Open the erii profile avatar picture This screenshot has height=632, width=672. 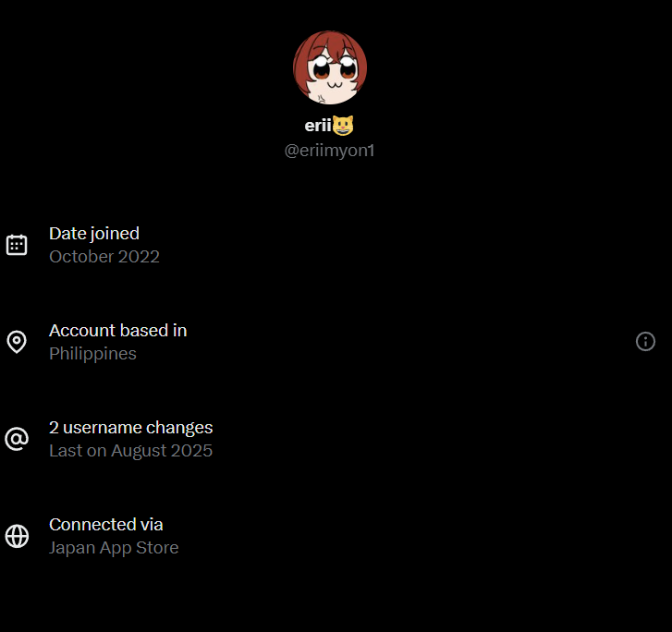click(330, 67)
